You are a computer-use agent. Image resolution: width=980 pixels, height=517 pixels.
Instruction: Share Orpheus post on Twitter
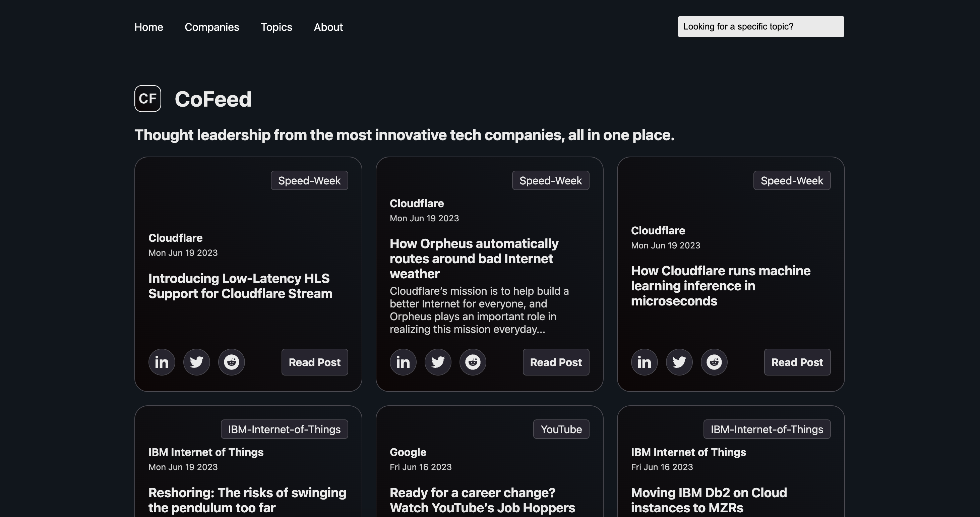coord(438,362)
